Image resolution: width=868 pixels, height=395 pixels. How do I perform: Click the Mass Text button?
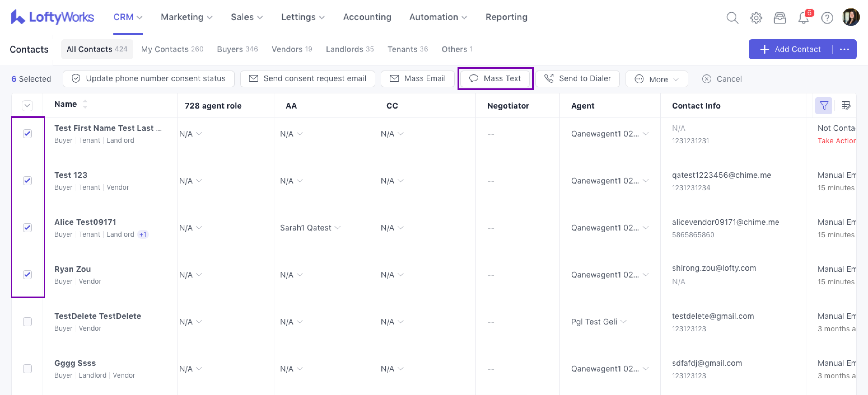495,78
